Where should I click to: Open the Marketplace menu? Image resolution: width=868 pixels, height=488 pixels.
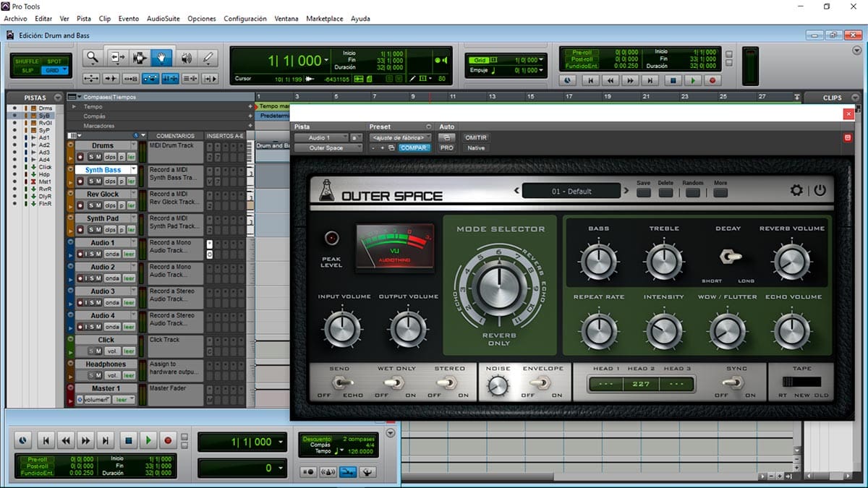click(x=325, y=18)
